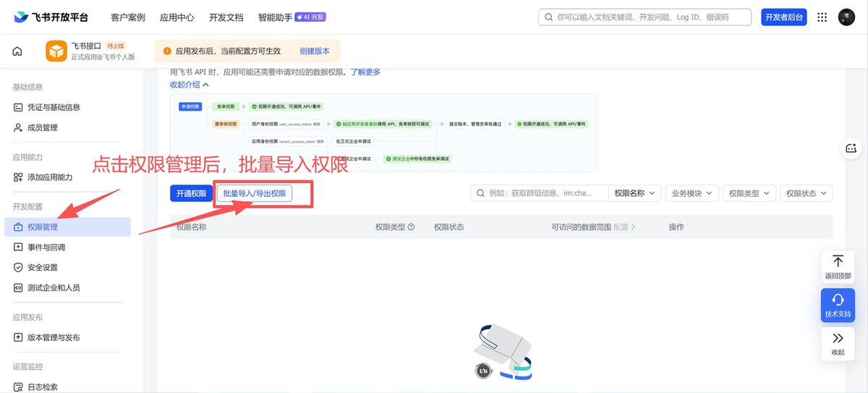This screenshot has height=393, width=868.
Task: Click the orange 飞书接口 app icon
Action: (56, 51)
